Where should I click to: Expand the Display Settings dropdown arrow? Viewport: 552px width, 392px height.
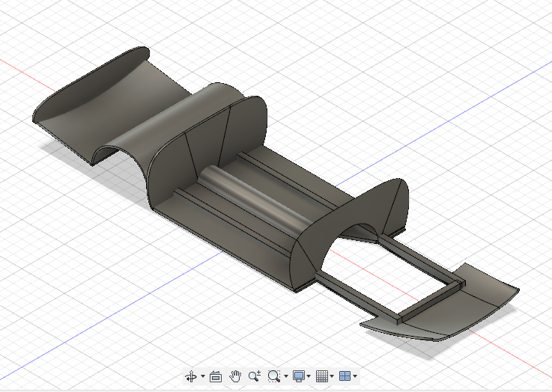(309, 376)
